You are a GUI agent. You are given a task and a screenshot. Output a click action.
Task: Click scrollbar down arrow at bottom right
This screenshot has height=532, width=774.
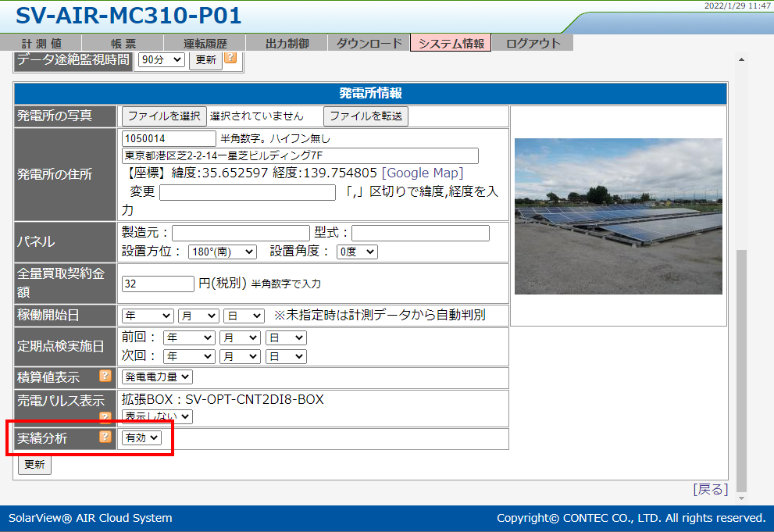[x=741, y=498]
